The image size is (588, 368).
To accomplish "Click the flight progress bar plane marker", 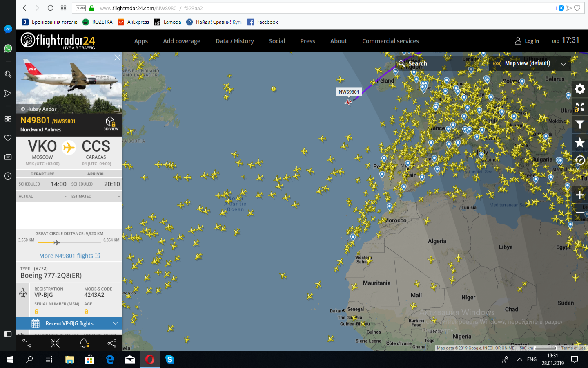I will pos(56,242).
